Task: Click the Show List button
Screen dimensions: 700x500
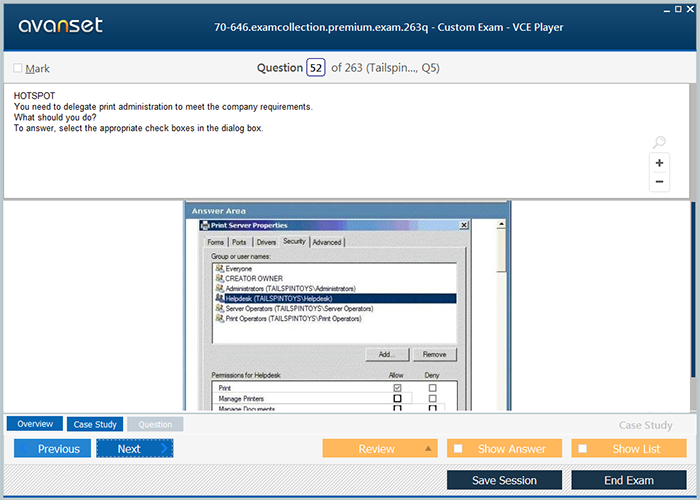Action: (x=629, y=449)
